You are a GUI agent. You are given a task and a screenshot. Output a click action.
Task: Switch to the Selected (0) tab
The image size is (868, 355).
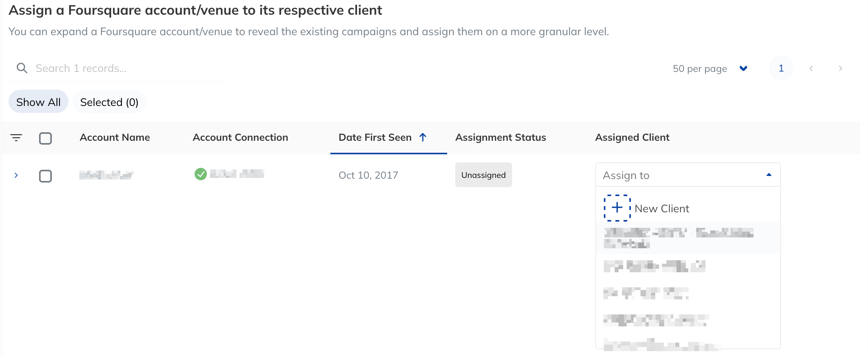click(x=109, y=102)
